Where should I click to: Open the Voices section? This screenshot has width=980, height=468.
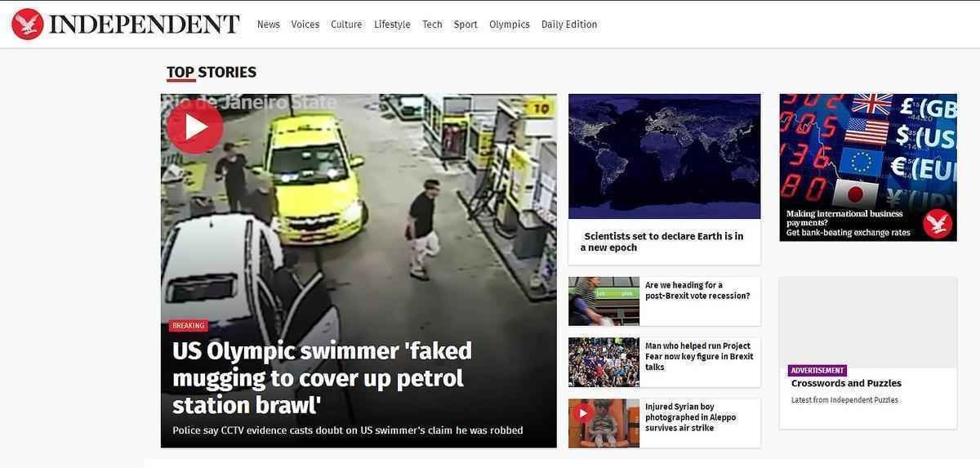(305, 25)
